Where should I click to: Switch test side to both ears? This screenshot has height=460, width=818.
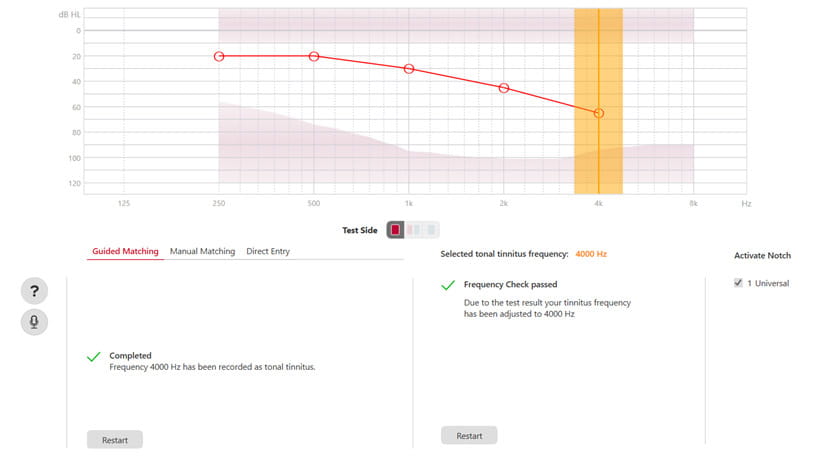413,230
